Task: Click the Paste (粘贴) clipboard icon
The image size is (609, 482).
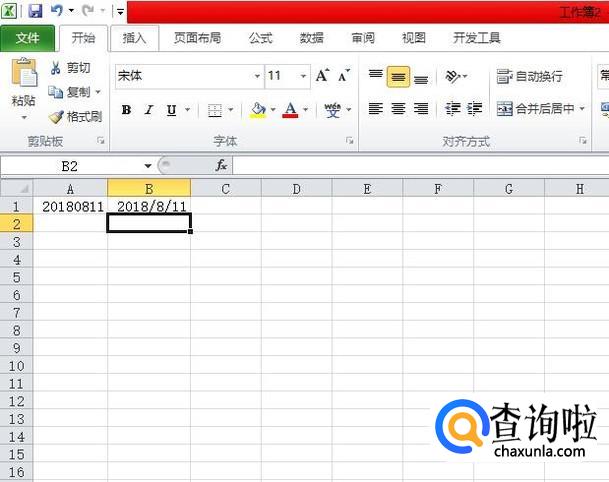Action: [22, 76]
